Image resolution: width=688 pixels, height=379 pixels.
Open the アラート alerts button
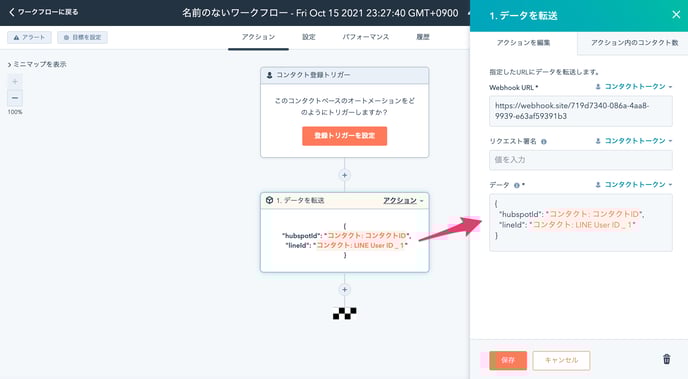[29, 37]
